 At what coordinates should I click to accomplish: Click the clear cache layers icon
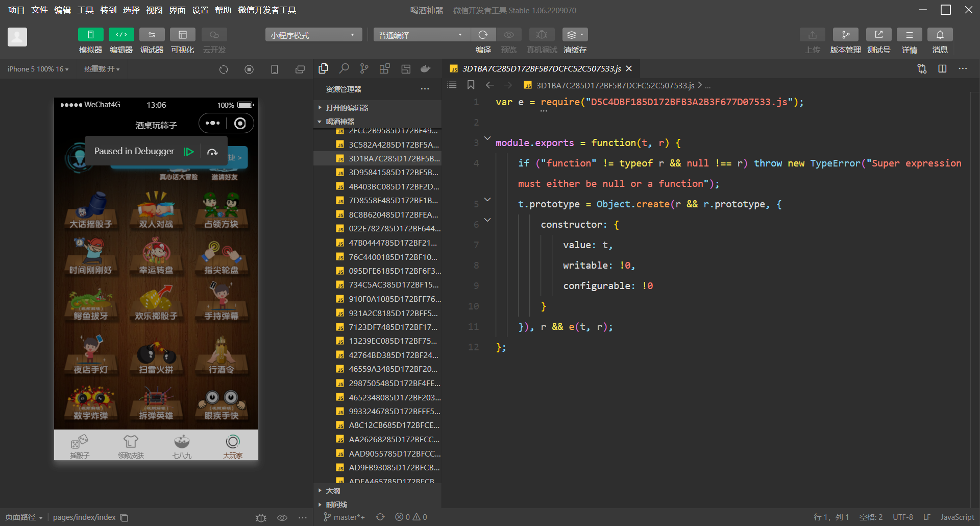click(575, 35)
